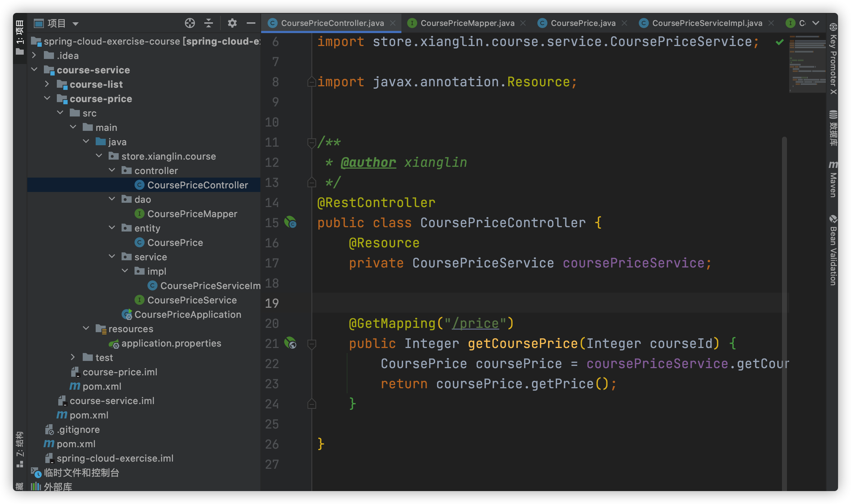851x504 pixels.
Task: Expand the course-list module
Action: pos(47,84)
